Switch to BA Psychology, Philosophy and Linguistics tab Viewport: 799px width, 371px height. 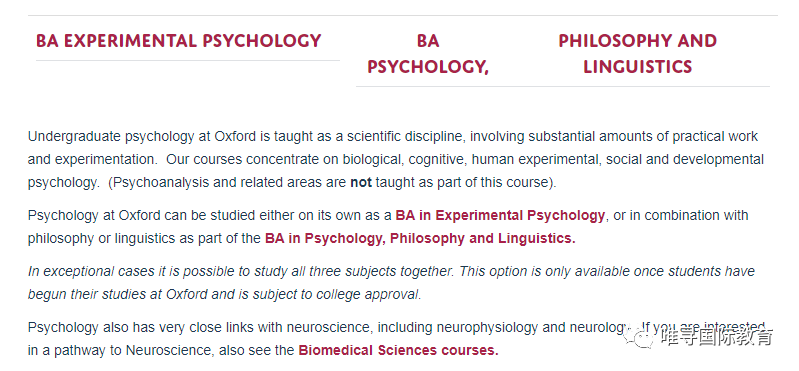click(542, 54)
